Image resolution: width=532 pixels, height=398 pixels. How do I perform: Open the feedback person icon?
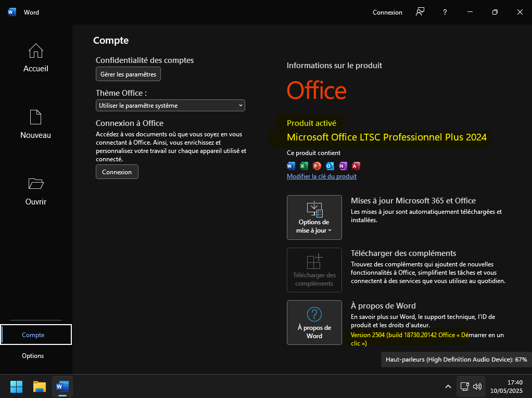tap(420, 12)
